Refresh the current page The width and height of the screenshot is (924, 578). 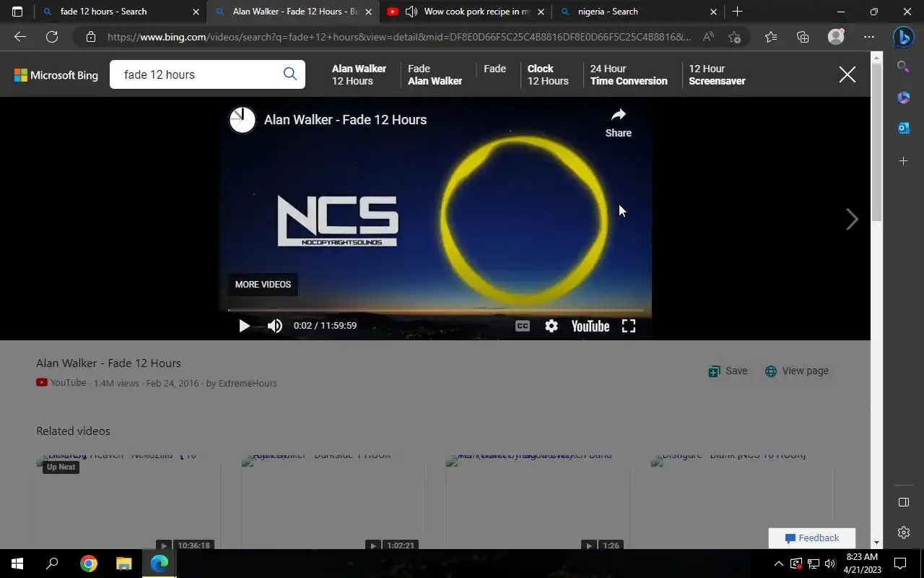coord(52,37)
